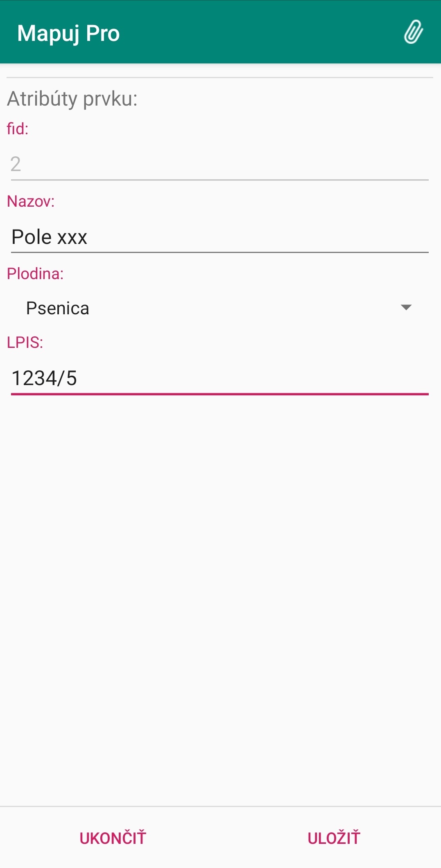441x868 pixels.
Task: Tap the Plodina: label
Action: pos(35,273)
